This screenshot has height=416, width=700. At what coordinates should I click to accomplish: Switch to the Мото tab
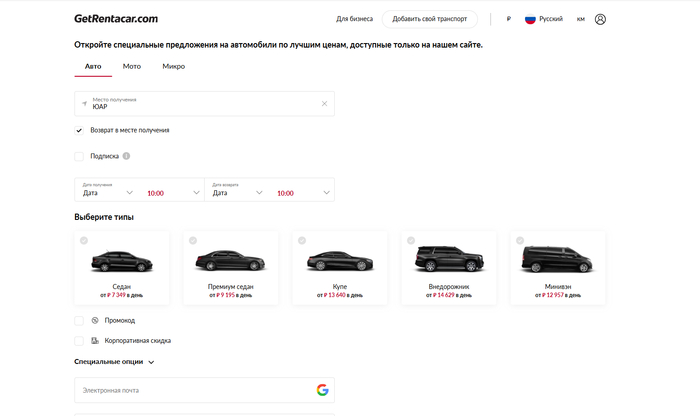tap(132, 66)
